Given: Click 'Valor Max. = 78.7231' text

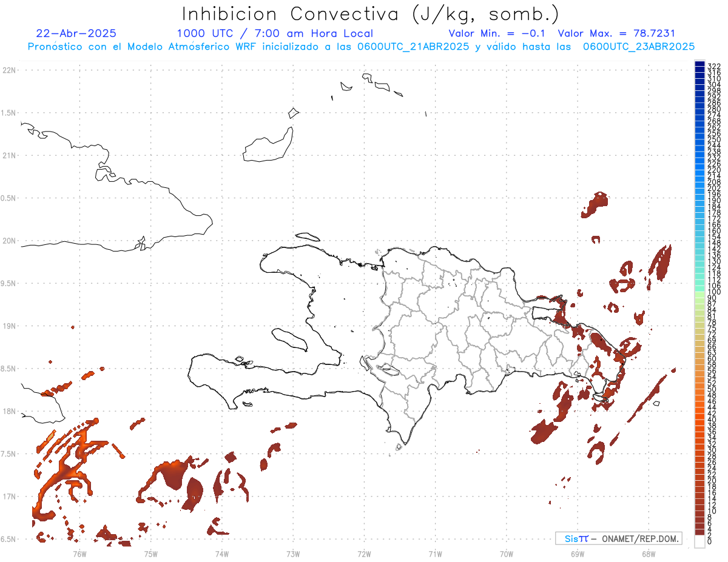Looking at the screenshot, I should [x=616, y=33].
